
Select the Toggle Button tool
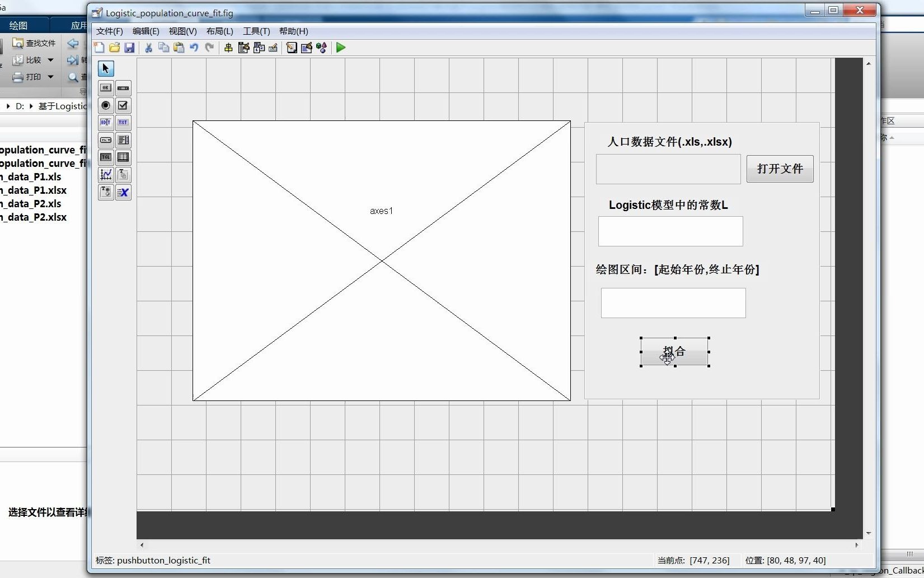tap(105, 157)
